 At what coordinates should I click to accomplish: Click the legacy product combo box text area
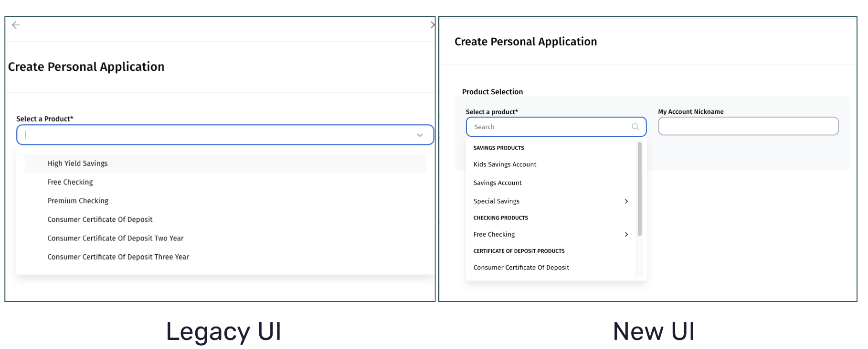pos(215,135)
